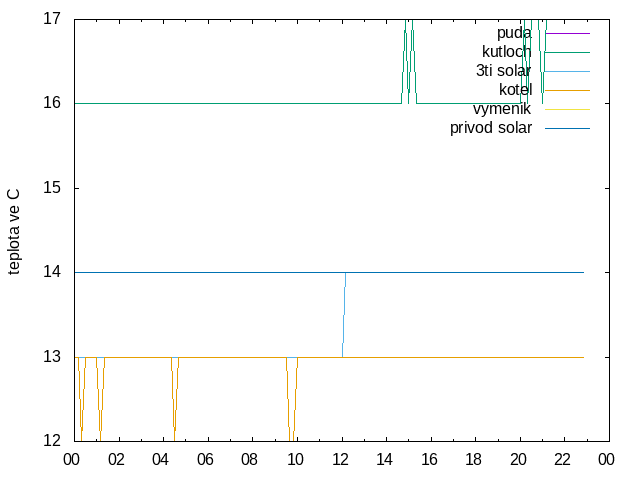
Task: Click the y-axis tick label 12
Action: [x=52, y=441]
